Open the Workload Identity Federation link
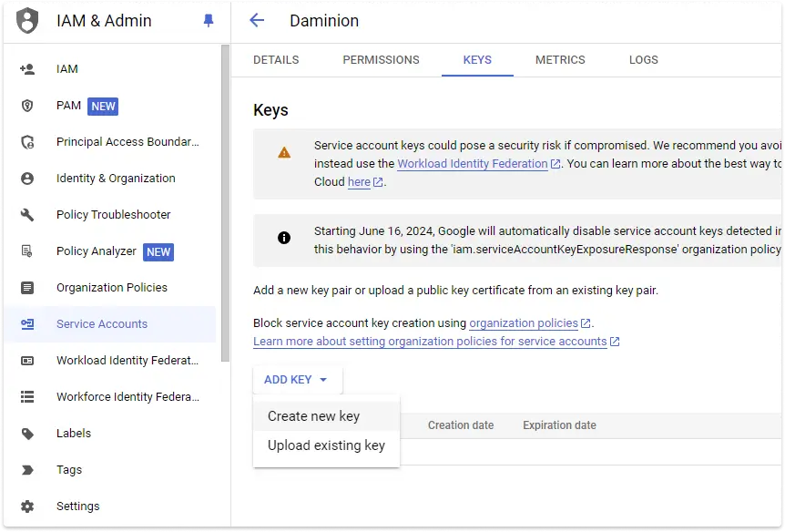This screenshot has height=532, width=785. coord(472,164)
